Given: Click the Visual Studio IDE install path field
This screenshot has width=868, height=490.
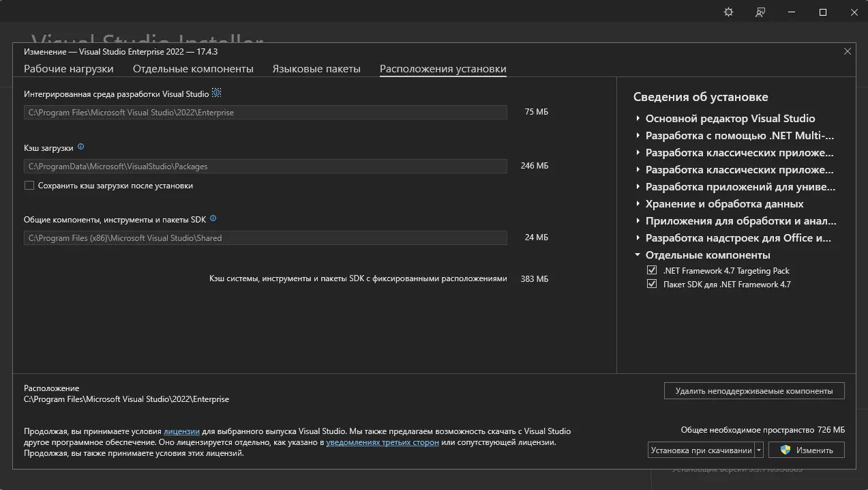Looking at the screenshot, I should (265, 113).
